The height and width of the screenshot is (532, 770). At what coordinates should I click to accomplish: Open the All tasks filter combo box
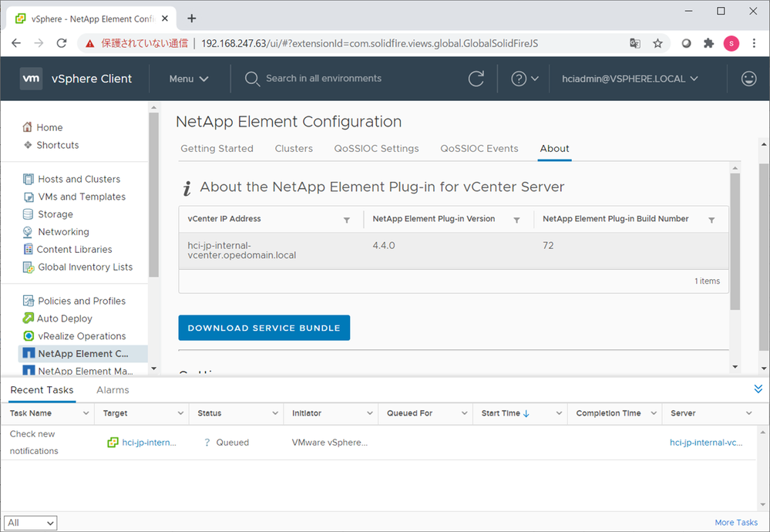[x=30, y=523]
